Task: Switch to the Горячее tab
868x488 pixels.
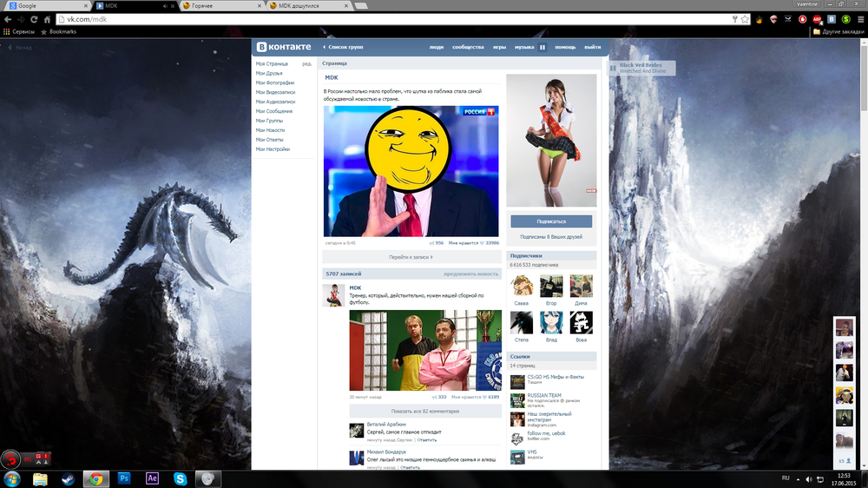Action: point(221,6)
